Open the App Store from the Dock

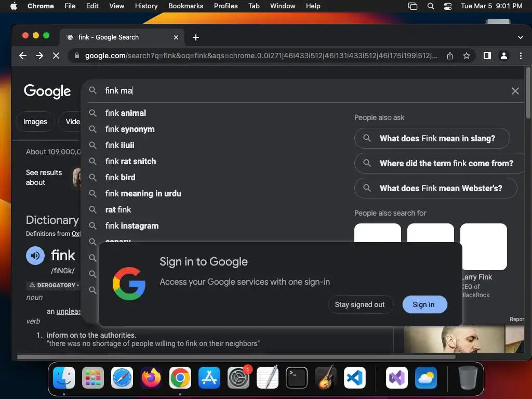[x=209, y=378]
